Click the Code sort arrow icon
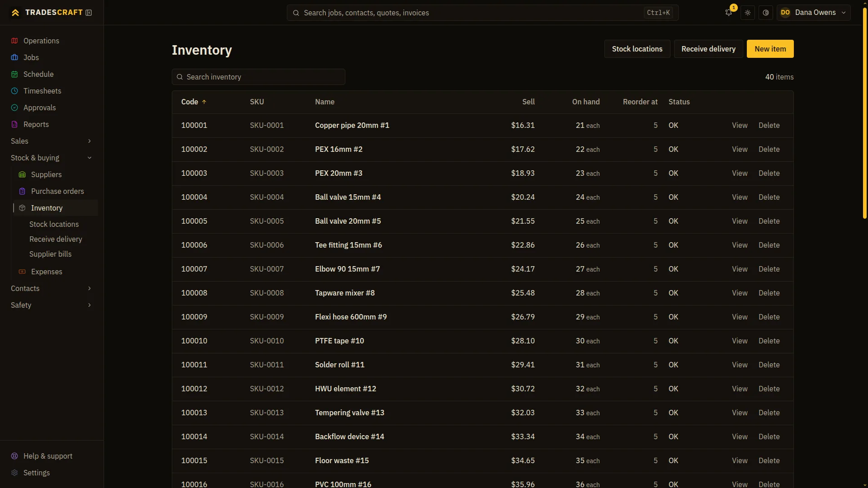The image size is (868, 488). [x=204, y=102]
